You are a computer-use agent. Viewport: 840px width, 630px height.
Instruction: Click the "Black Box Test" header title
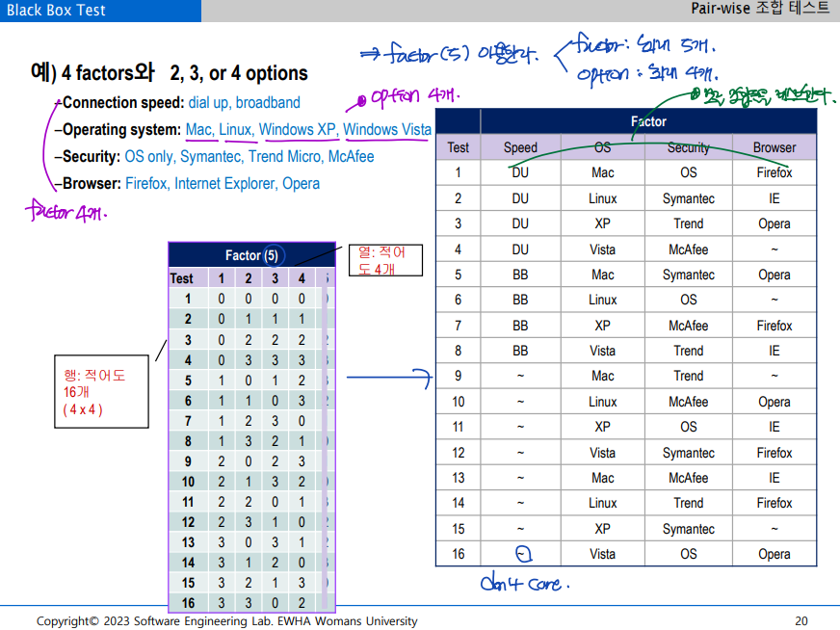point(56,11)
